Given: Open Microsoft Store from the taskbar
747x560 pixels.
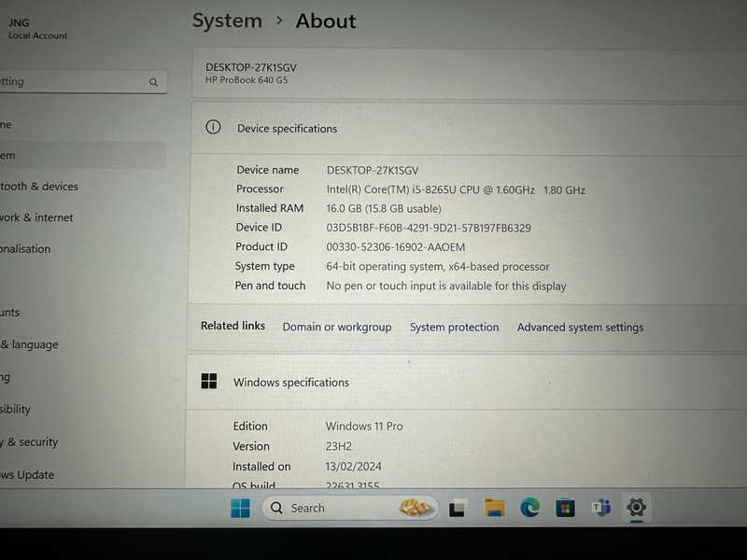Looking at the screenshot, I should click(x=565, y=508).
